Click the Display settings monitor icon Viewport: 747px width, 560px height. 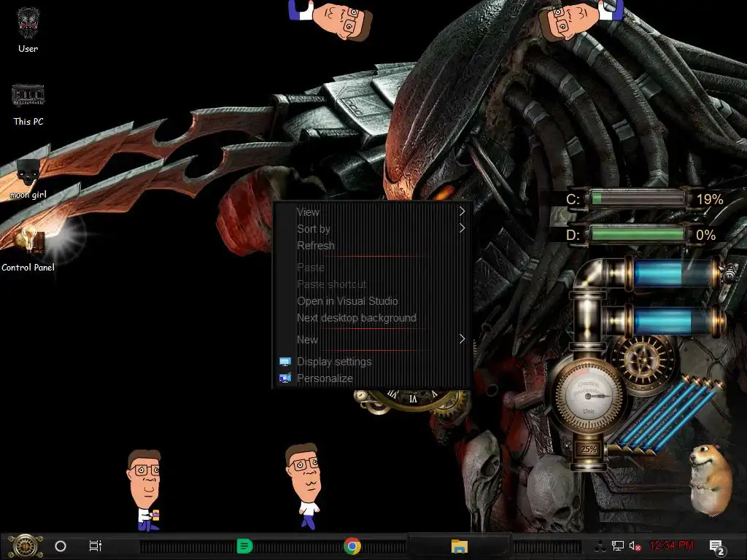[285, 362]
